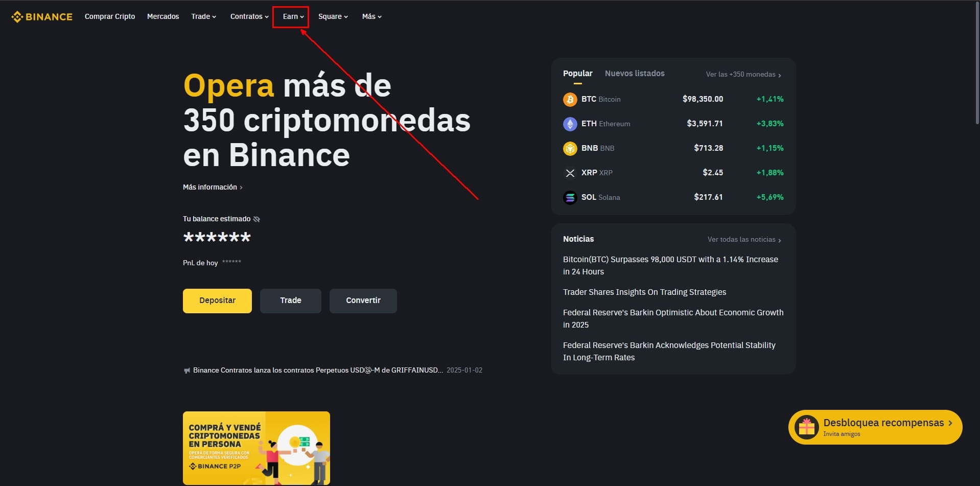Click the Noticias heading
980x486 pixels.
[x=578, y=239]
